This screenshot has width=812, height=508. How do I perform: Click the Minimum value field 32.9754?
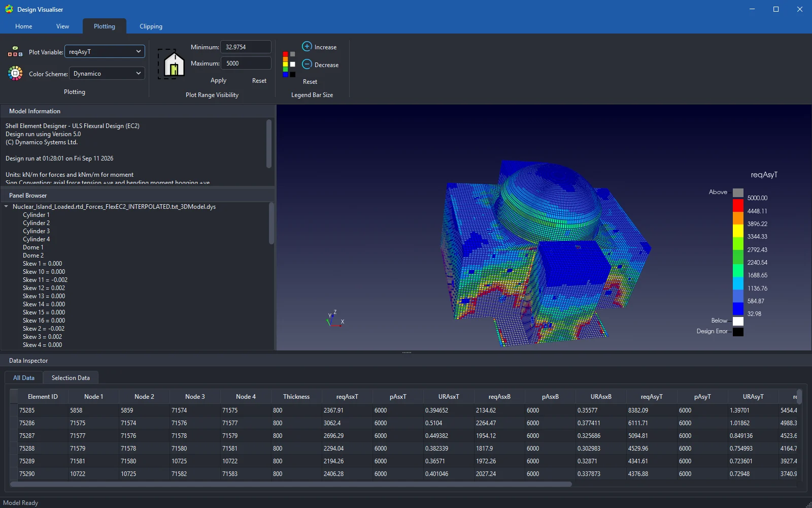click(x=246, y=47)
